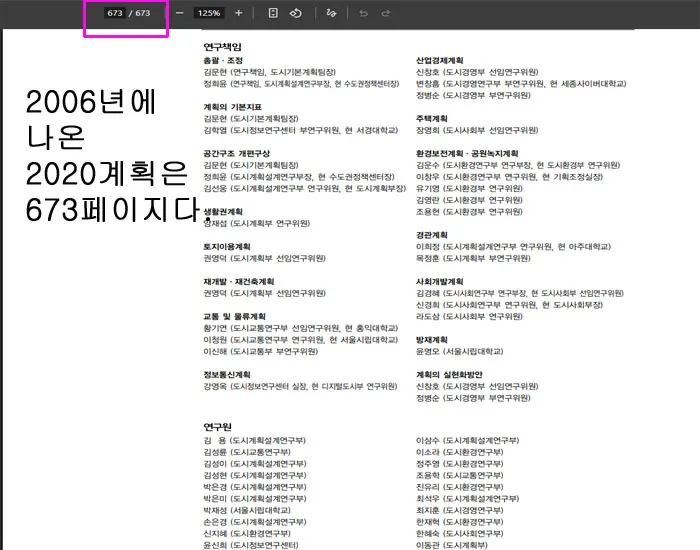Click the line '목정훈 (도시계획부 부연구위원)'
Viewport: 700px width, 550px height.
coord(473,258)
